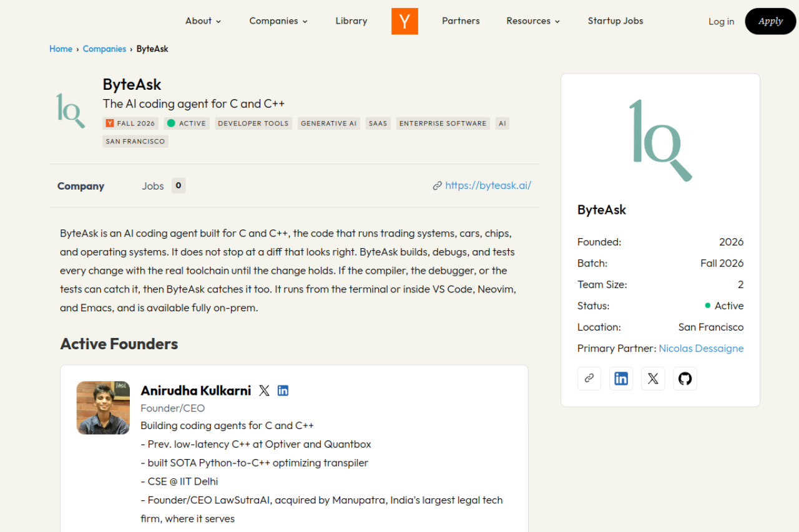
Task: Click the ENTERPRISE SOFTWARE tag
Action: click(x=443, y=123)
